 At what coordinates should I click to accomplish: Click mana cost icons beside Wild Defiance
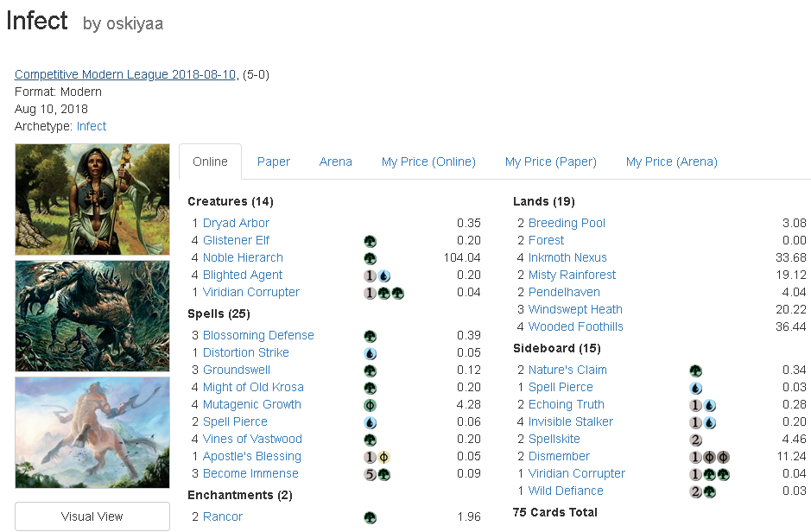(702, 491)
